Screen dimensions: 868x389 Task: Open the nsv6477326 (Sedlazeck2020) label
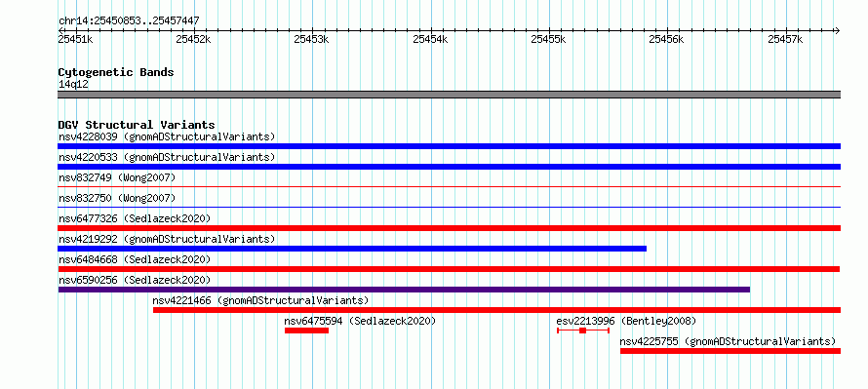point(135,218)
